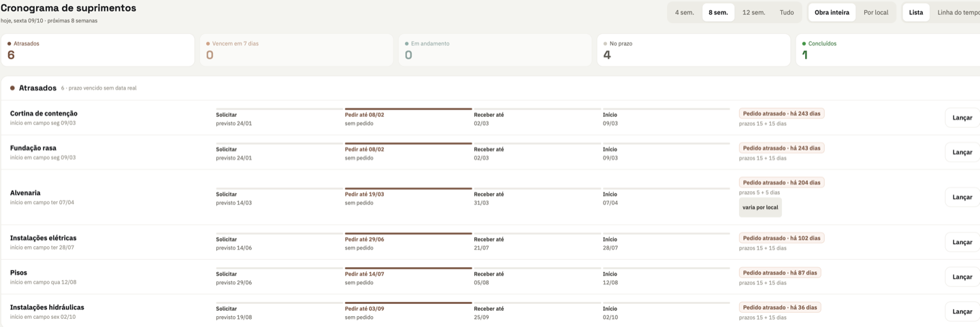Image resolution: width=980 pixels, height=327 pixels.
Task: Click the Pedido atrasado há 87 dias badge
Action: click(780, 273)
